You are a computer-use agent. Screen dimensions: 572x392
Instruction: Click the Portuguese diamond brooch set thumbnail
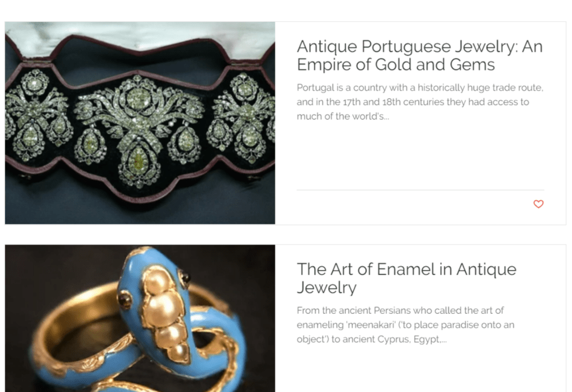point(140,123)
